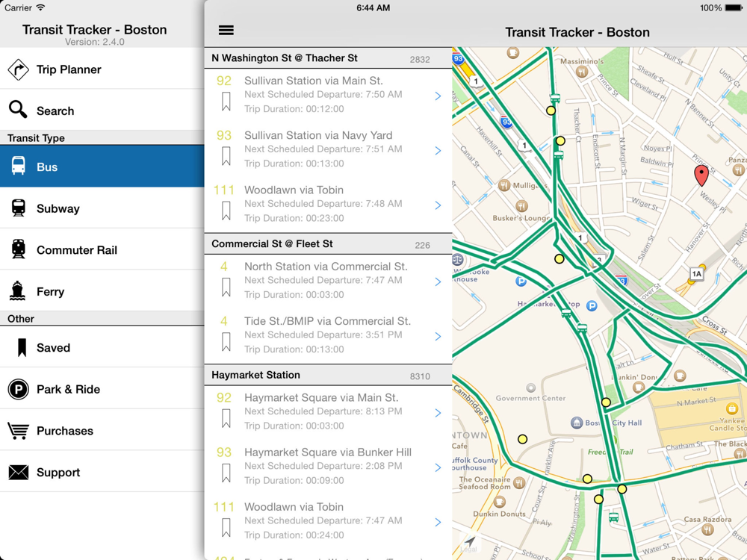Image resolution: width=747 pixels, height=560 pixels.
Task: Open the Purchases shopping cart icon
Action: (18, 431)
